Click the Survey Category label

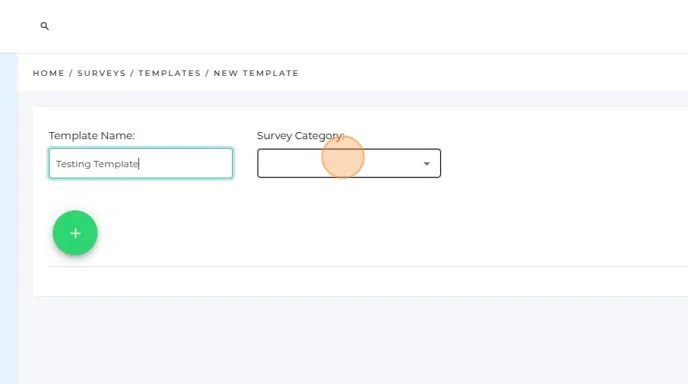pos(301,136)
